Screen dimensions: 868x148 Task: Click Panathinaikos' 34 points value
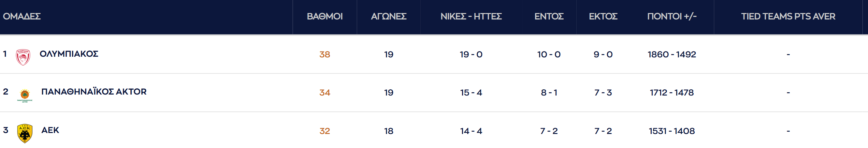coord(325,93)
